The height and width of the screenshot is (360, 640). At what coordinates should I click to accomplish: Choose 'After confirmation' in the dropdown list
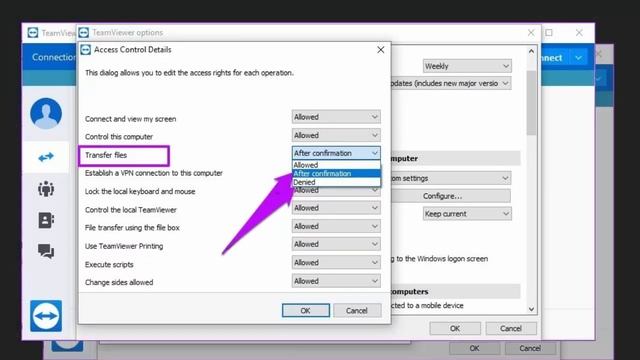336,173
